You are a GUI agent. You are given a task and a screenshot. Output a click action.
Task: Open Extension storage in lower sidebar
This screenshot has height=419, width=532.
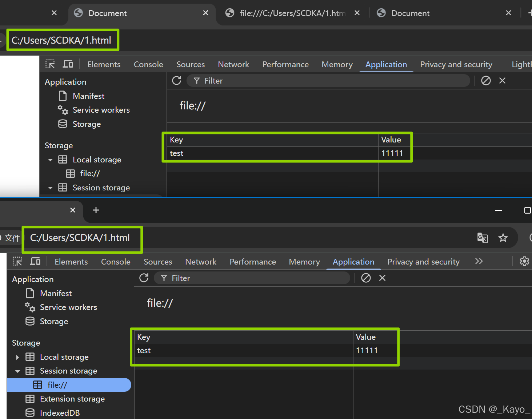click(x=72, y=399)
